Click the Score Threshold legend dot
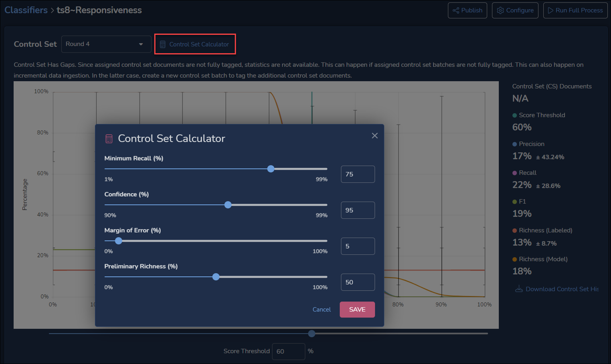Image resolution: width=611 pixels, height=364 pixels. coord(515,115)
